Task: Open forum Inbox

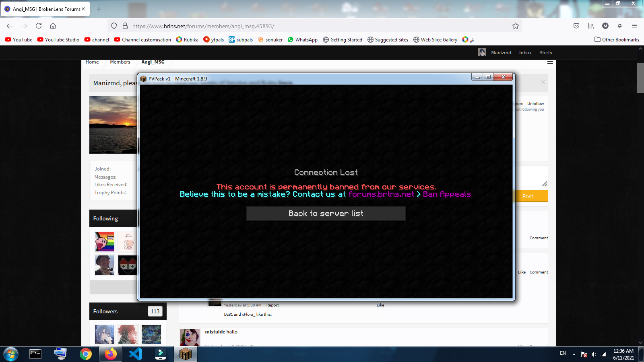Action: coord(525,53)
